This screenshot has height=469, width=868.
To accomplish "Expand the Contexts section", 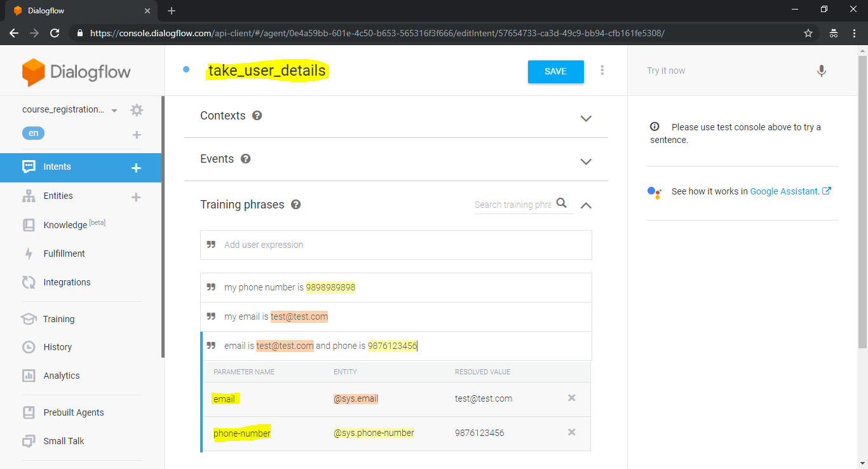I will 586,118.
